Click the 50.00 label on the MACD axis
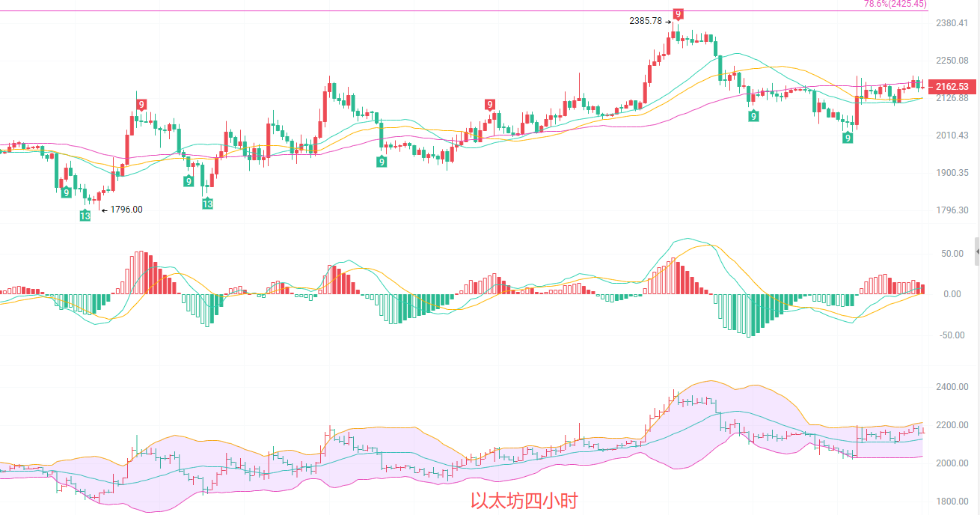 coord(952,254)
